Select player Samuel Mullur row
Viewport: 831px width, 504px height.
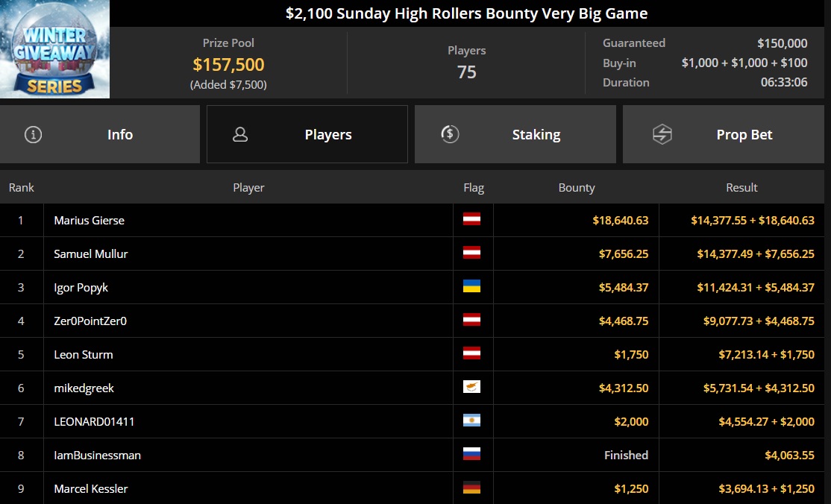[x=412, y=253]
